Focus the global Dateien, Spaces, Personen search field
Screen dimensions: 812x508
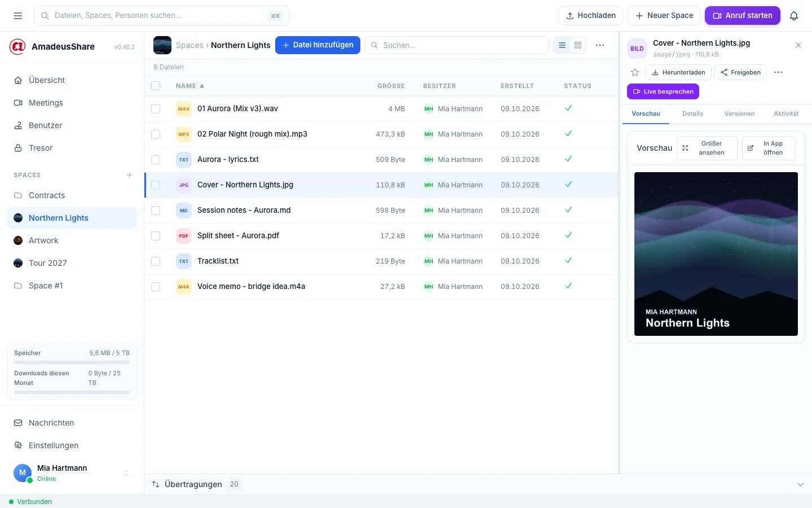coord(161,16)
